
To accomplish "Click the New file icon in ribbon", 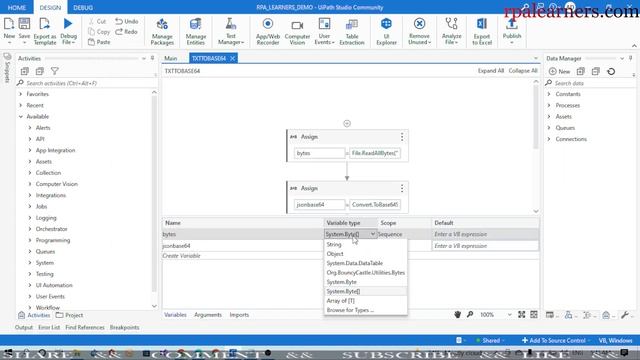I will 9,31.
